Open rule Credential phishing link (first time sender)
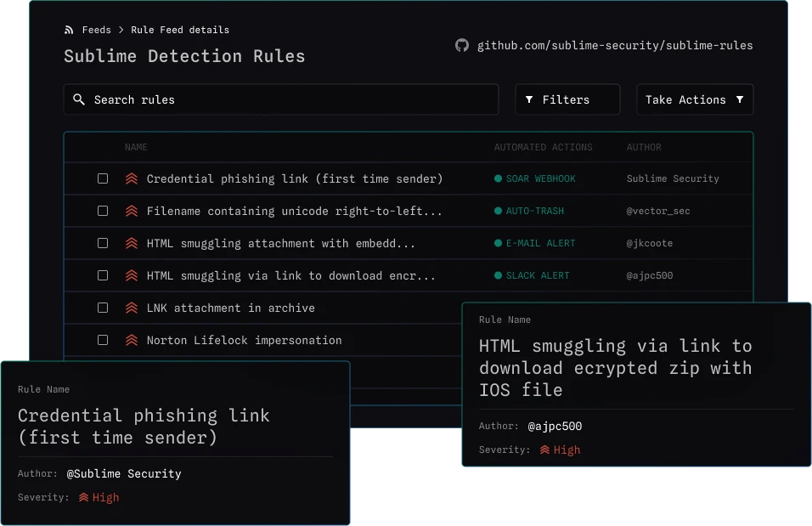Screen dimensions: 812x526 point(295,178)
